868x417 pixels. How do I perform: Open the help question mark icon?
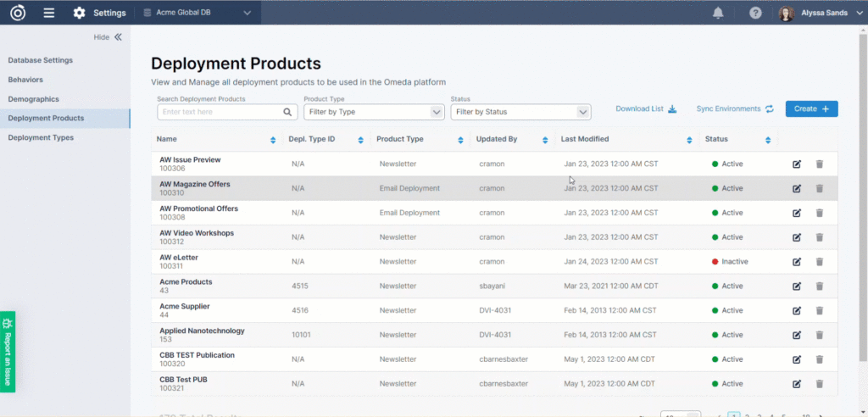(x=755, y=13)
